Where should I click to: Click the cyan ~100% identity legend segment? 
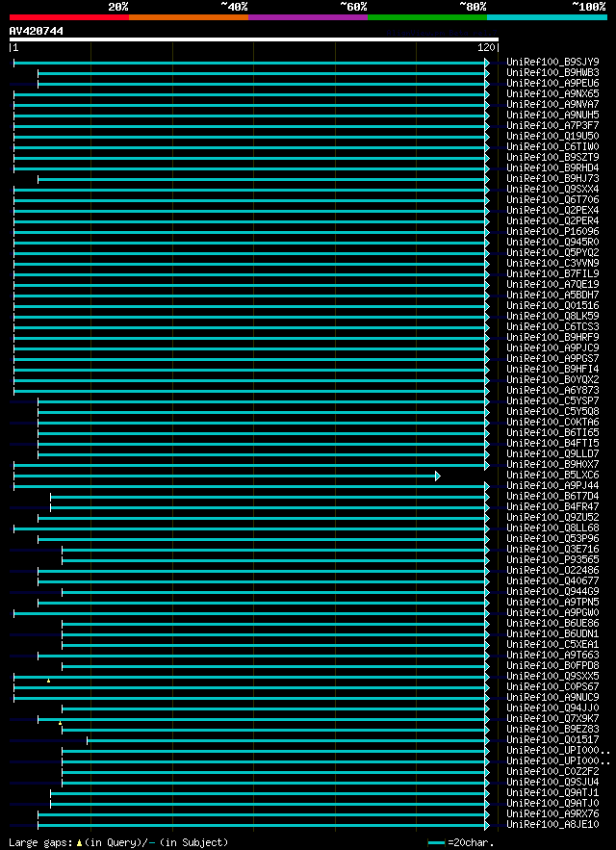(x=547, y=17)
